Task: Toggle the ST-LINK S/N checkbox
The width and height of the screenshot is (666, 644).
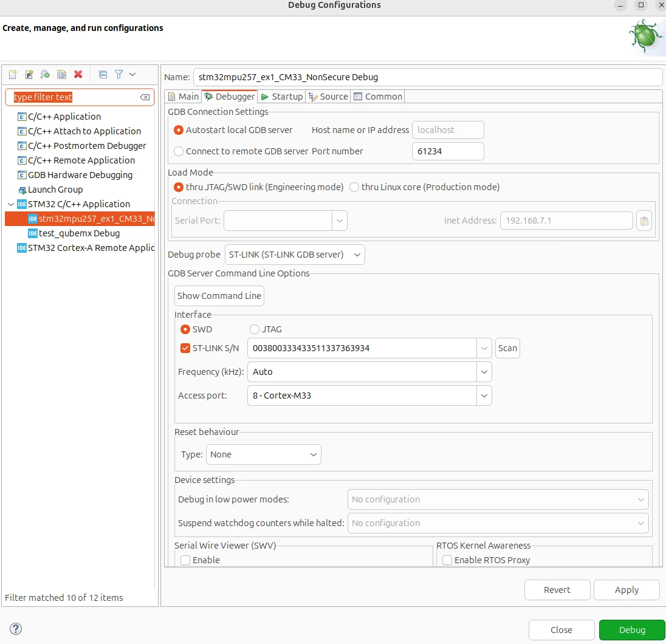Action: (x=185, y=348)
